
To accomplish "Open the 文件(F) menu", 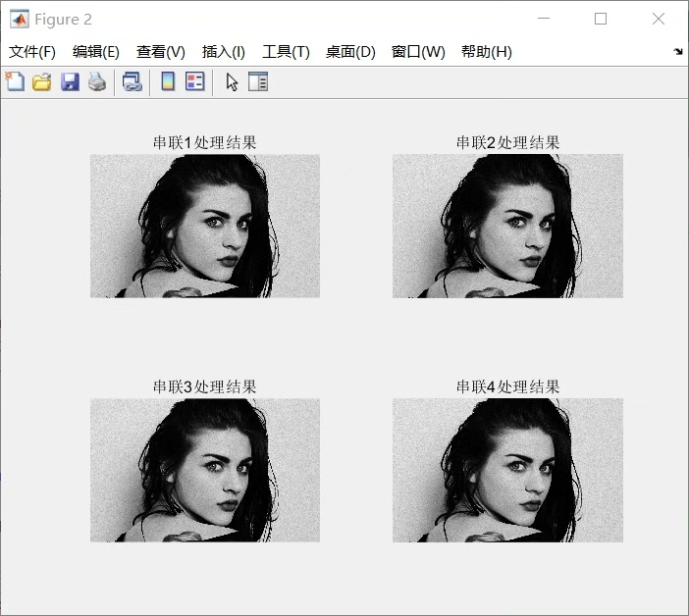I will tap(32, 52).
